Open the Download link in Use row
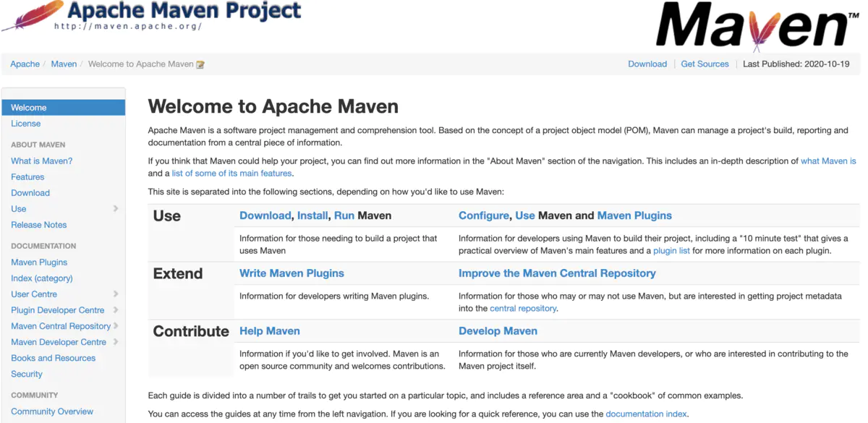The height and width of the screenshot is (423, 868). pyautogui.click(x=265, y=215)
